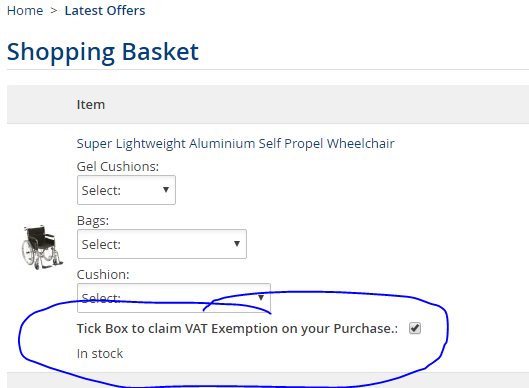Go to Latest Offers breadcrumb
The image size is (529, 388).
point(105,11)
